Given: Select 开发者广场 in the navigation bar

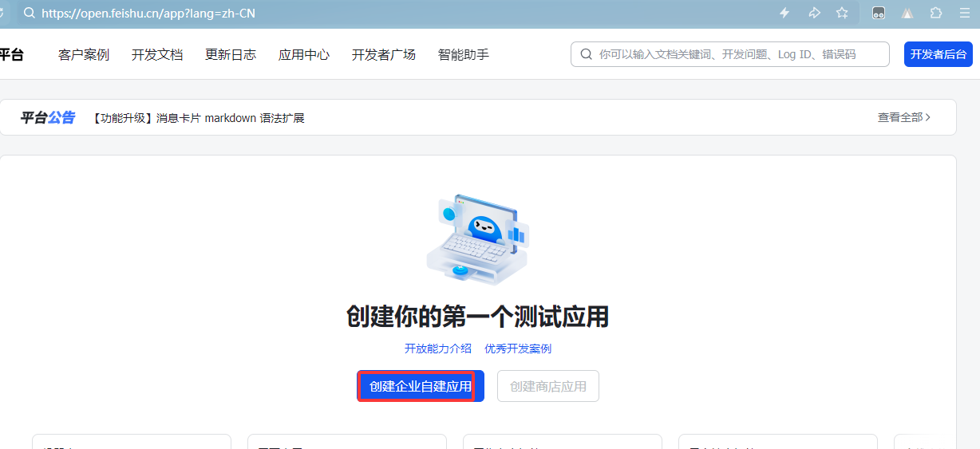Looking at the screenshot, I should 384,54.
